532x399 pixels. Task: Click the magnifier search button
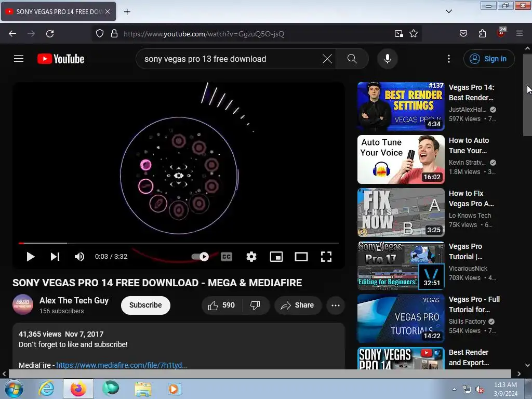click(x=352, y=59)
